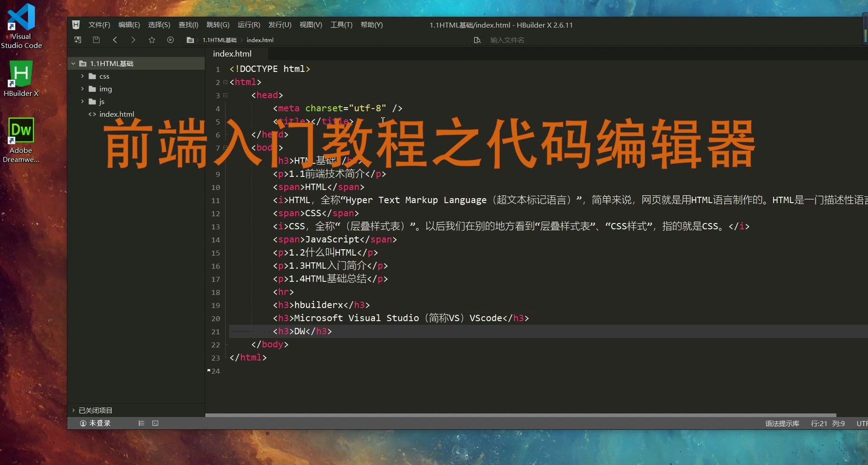
Task: Click the user account icon in status bar
Action: coord(83,423)
